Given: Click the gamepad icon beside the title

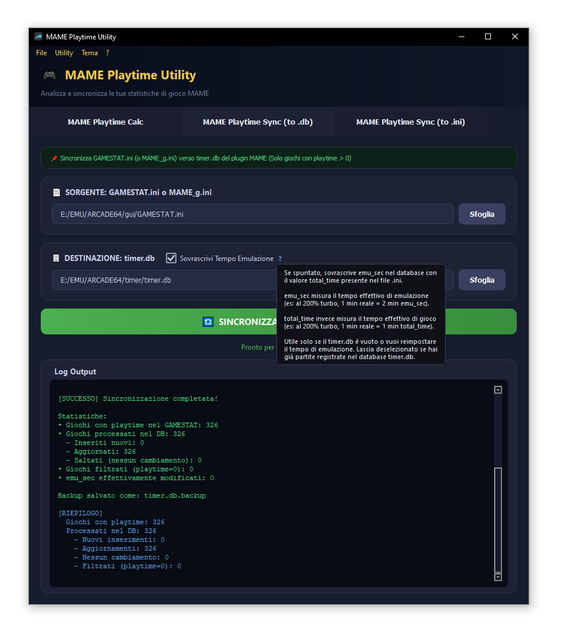Looking at the screenshot, I should (49, 75).
